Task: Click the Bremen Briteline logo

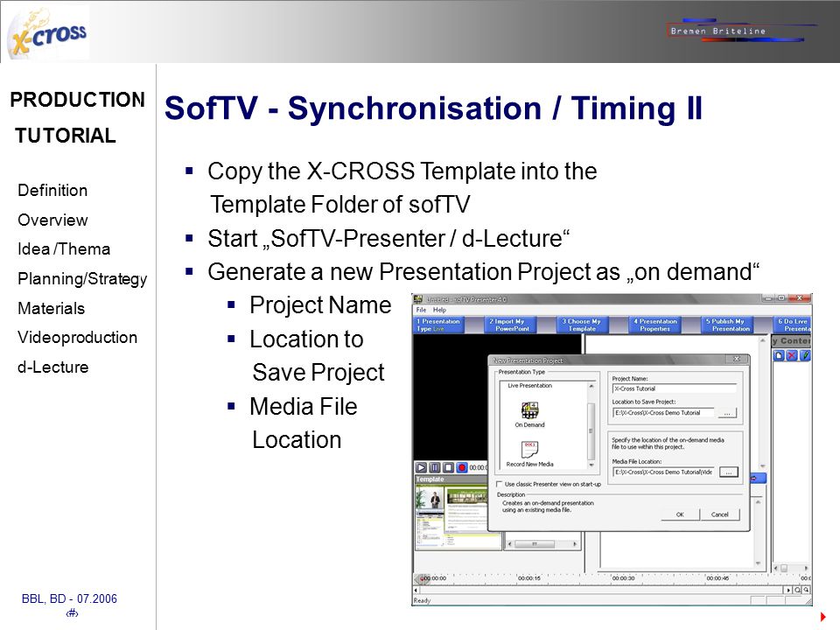Action: tap(741, 31)
